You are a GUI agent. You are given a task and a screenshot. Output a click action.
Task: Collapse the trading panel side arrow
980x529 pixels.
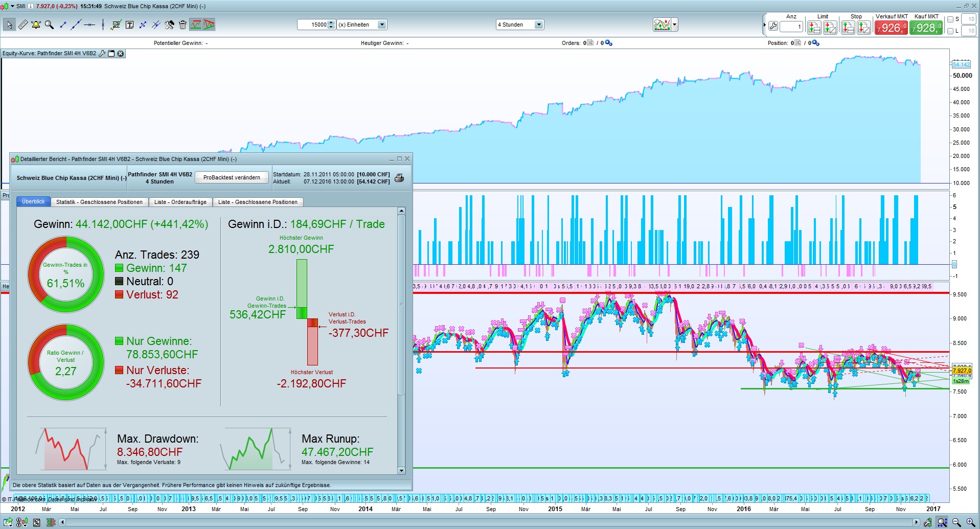765,25
